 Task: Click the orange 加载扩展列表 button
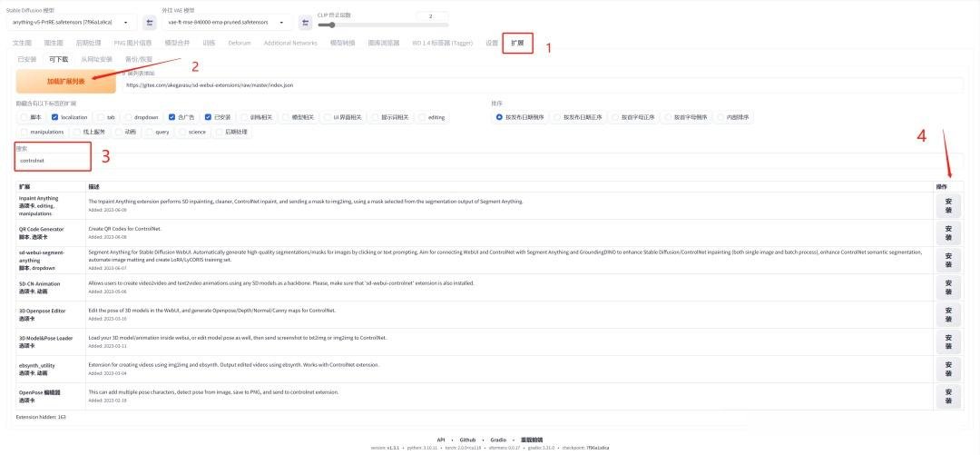click(65, 81)
